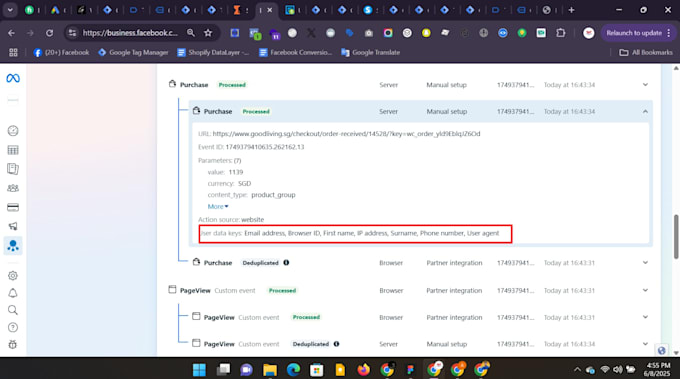Open the taskbar clock and date
Viewport: 680px width, 379px height.
click(657, 369)
